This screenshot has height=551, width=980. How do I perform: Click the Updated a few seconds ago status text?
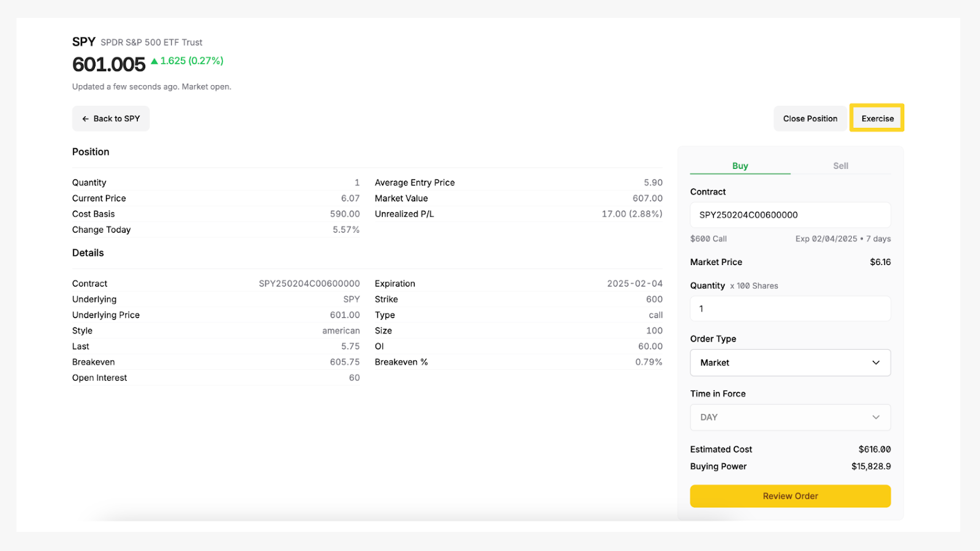coord(152,87)
